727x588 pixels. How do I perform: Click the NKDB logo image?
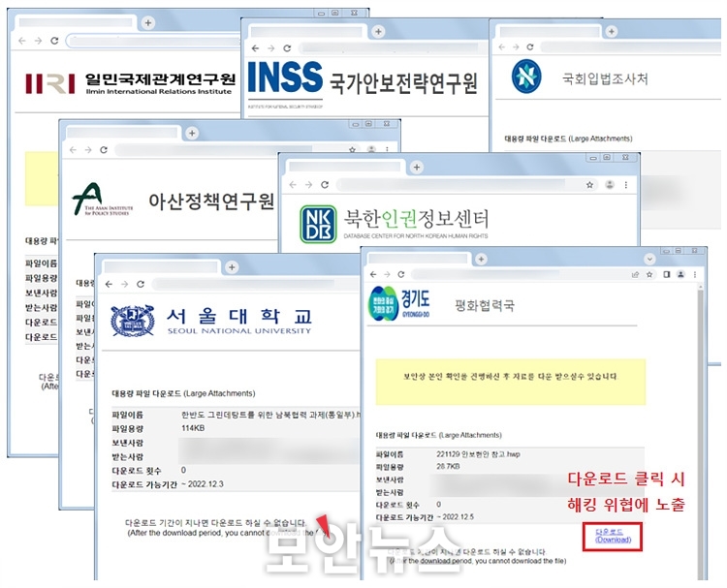tap(318, 225)
